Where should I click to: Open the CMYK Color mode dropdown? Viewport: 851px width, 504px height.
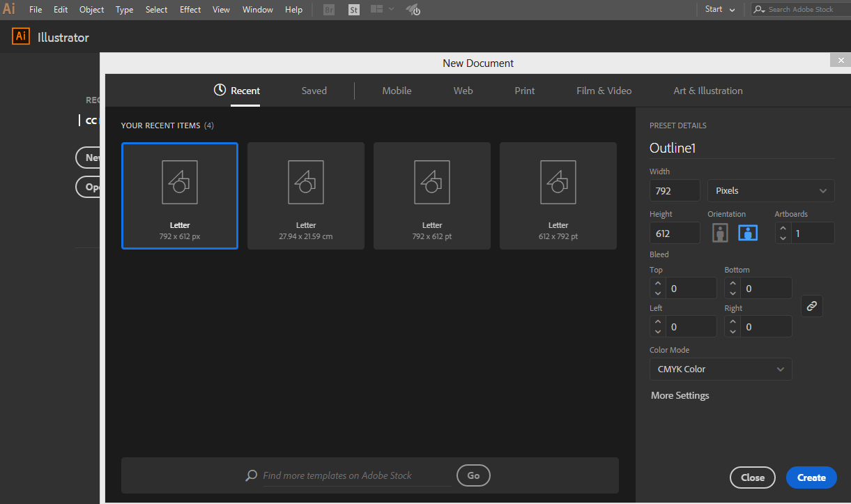(721, 369)
